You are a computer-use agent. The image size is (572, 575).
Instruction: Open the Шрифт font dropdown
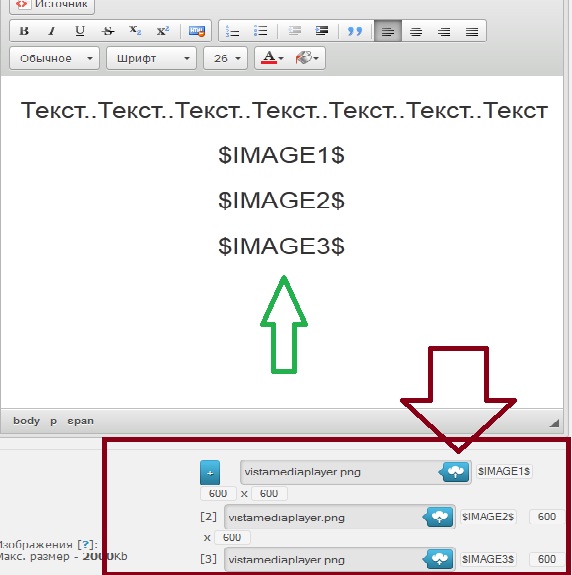point(151,58)
